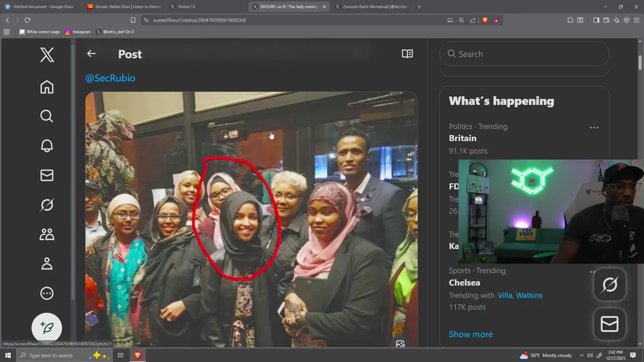Open site settings icon beside URL
This screenshot has height=362, width=644.
click(x=146, y=20)
